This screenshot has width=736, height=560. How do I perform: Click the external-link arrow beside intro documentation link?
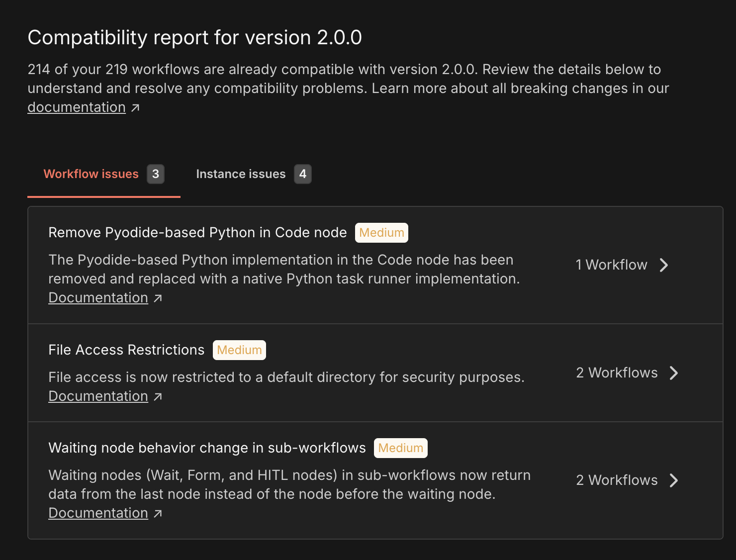pos(135,107)
